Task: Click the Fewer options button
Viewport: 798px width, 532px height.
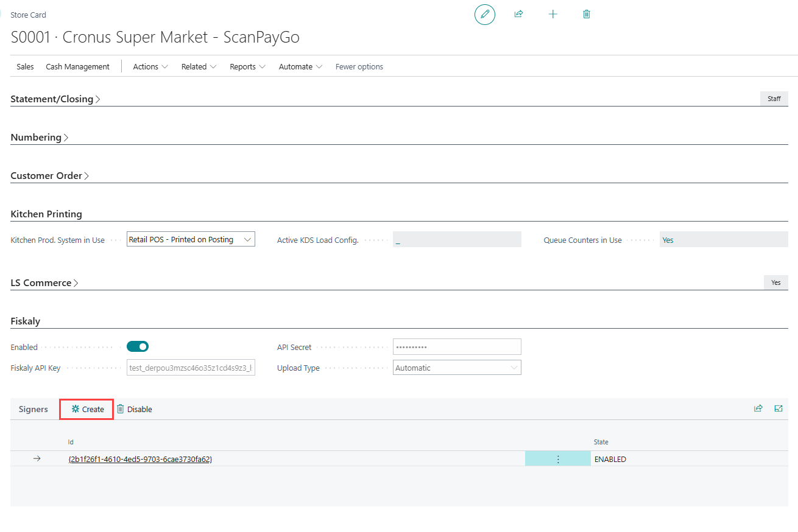Action: pyautogui.click(x=359, y=67)
